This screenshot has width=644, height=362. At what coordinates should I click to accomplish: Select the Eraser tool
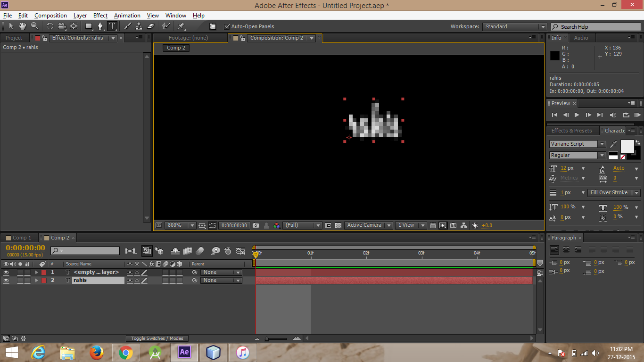tap(151, 26)
